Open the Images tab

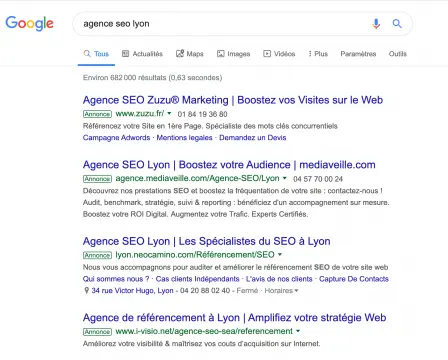[x=233, y=54]
